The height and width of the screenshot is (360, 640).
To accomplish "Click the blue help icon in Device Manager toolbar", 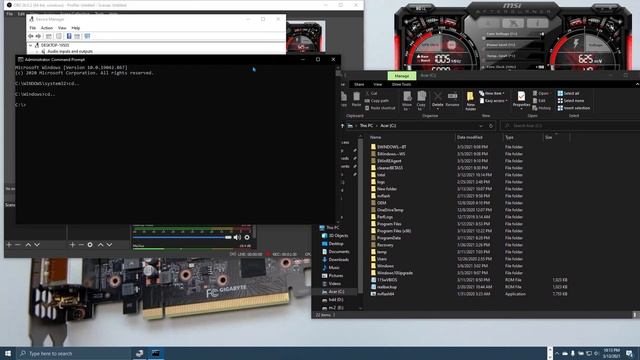I will pyautogui.click(x=69, y=36).
